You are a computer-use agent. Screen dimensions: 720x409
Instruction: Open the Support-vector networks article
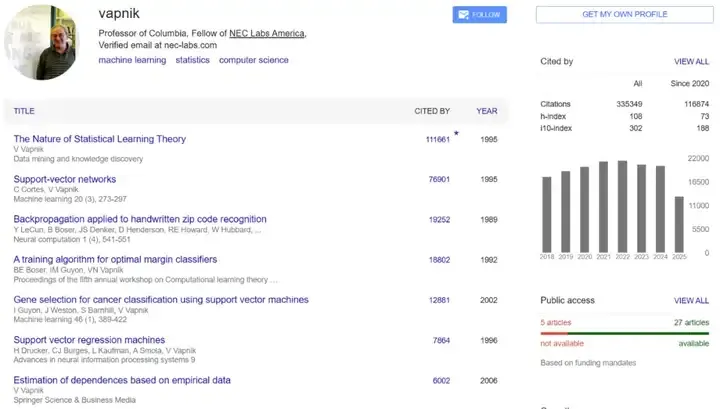pyautogui.click(x=65, y=179)
